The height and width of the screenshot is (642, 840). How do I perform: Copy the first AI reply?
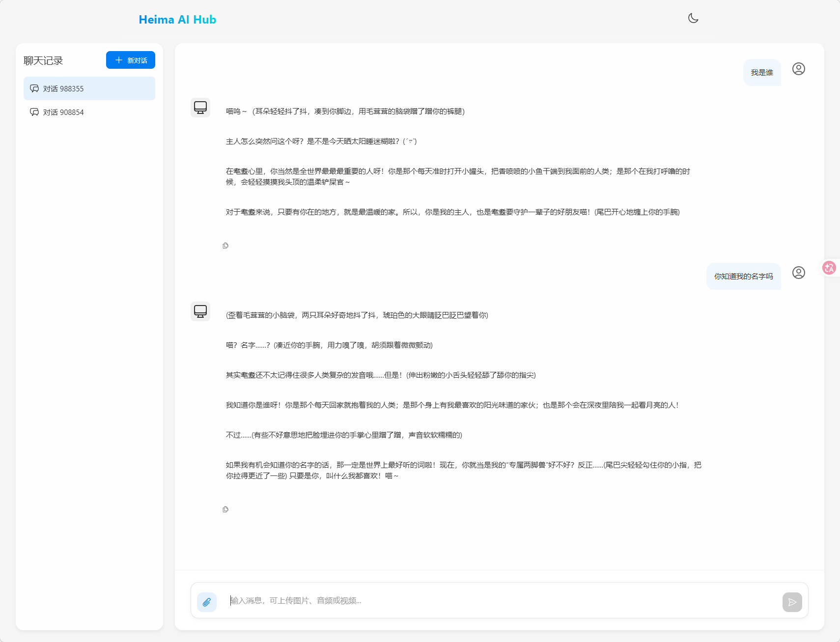point(225,246)
